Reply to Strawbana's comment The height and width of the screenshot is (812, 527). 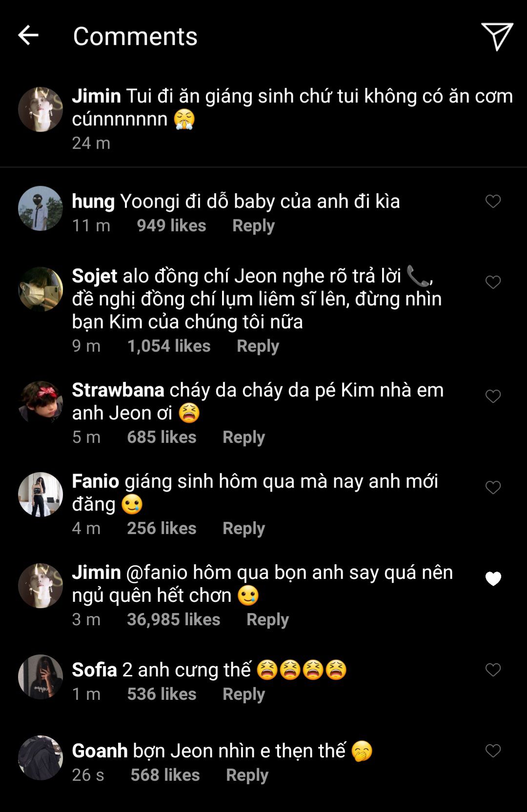(243, 437)
